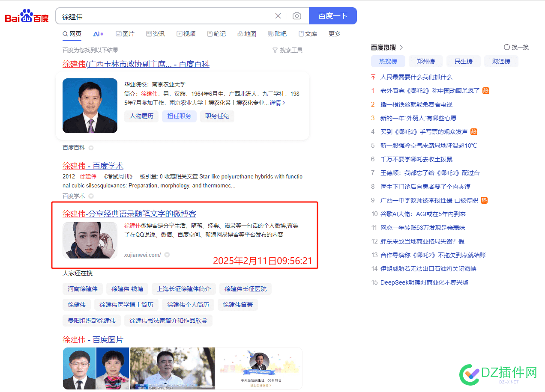Open pinned topic 人民最需要什么我们抓什么

tap(416, 77)
